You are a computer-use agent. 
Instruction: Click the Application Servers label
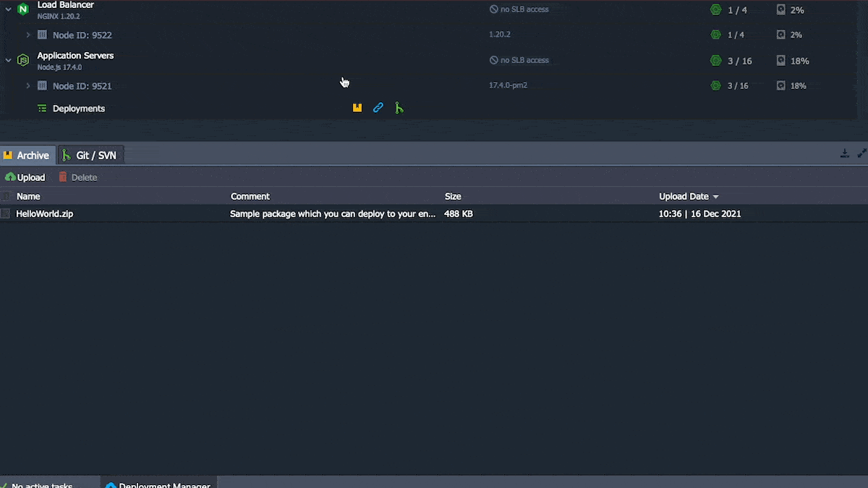(75, 55)
